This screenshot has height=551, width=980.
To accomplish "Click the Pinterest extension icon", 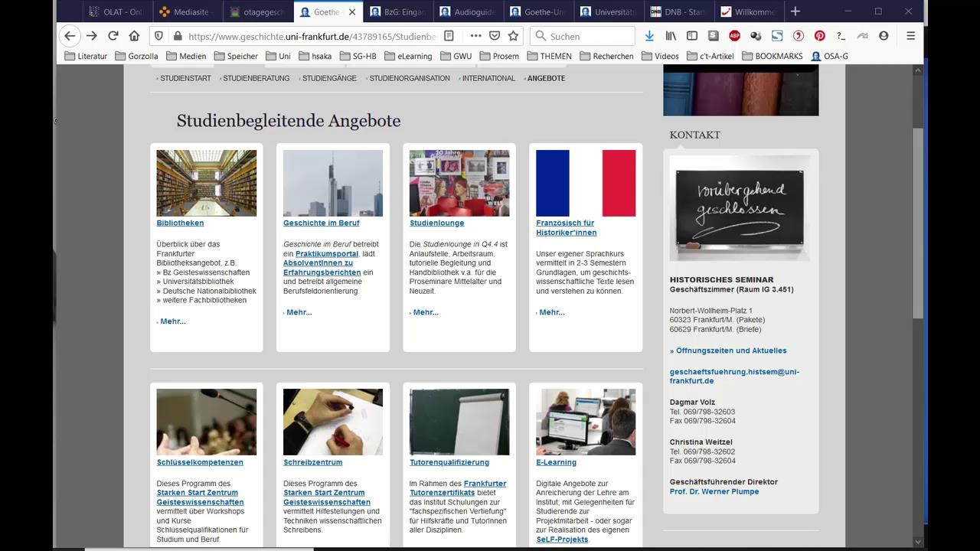I will 819,36.
